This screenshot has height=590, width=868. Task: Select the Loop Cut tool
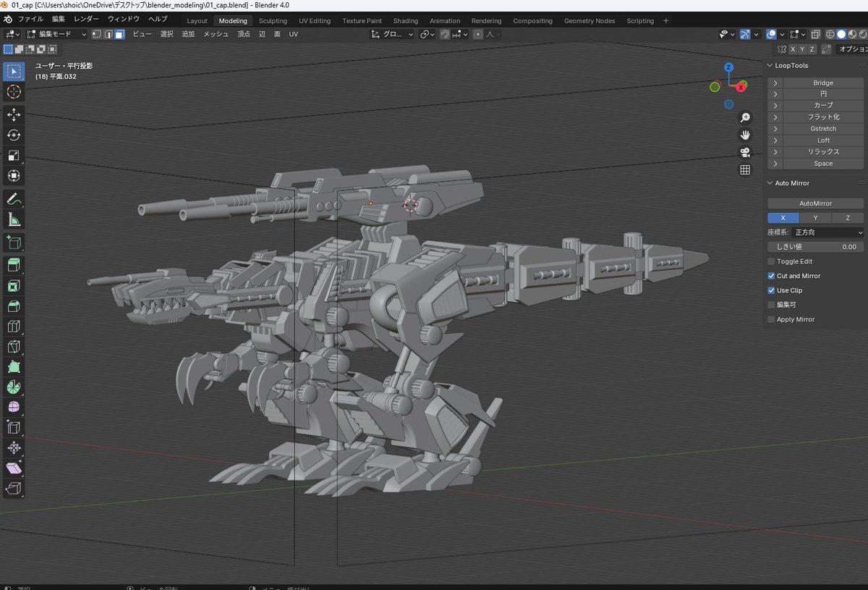[x=14, y=326]
